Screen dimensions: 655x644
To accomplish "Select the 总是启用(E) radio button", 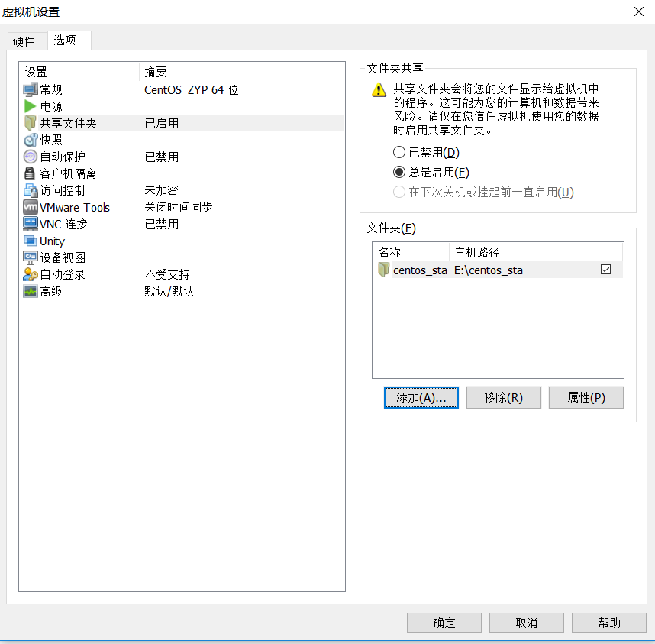I will click(399, 172).
